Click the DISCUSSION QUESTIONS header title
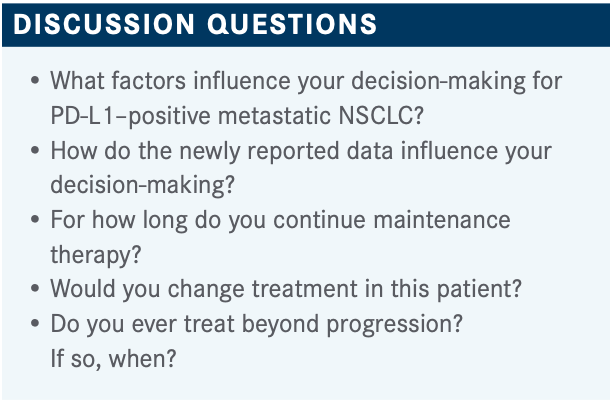 coord(195,24)
